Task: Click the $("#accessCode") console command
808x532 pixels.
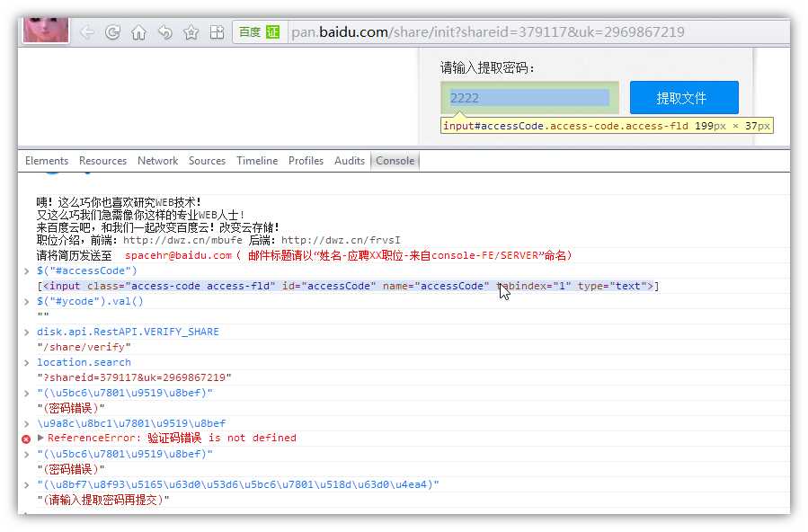Action: coord(87,270)
